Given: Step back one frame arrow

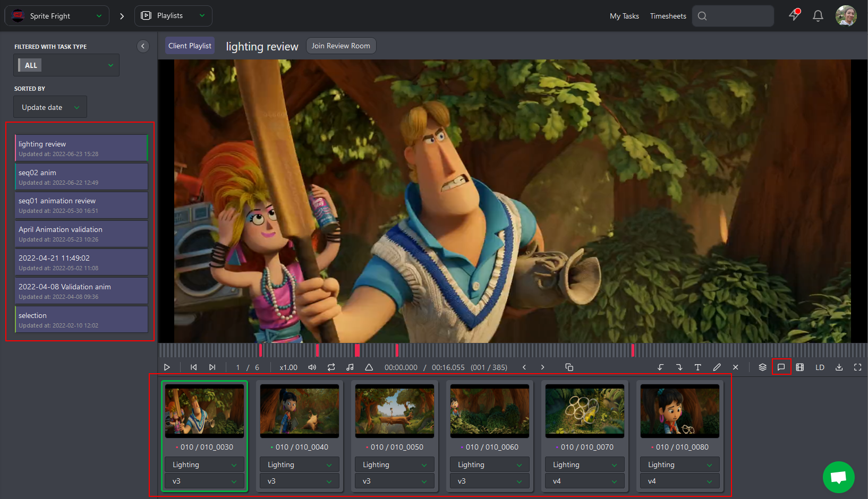Looking at the screenshot, I should 524,367.
